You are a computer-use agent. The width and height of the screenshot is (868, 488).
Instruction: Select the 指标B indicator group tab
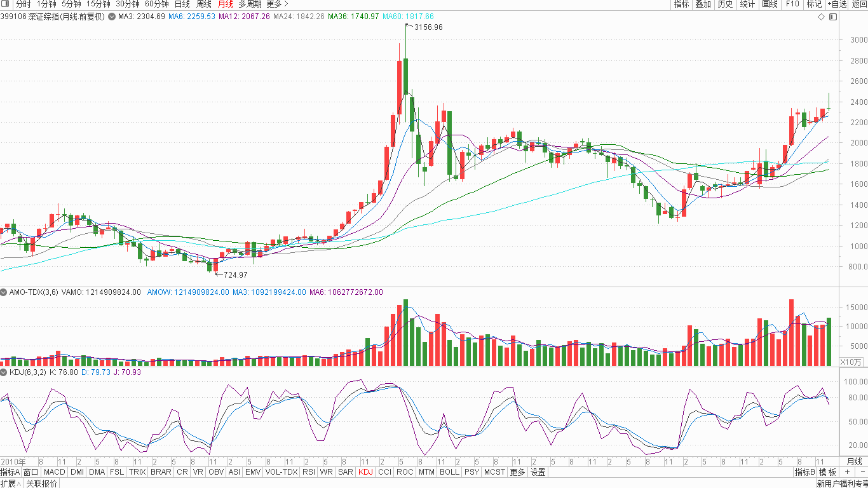(x=804, y=472)
